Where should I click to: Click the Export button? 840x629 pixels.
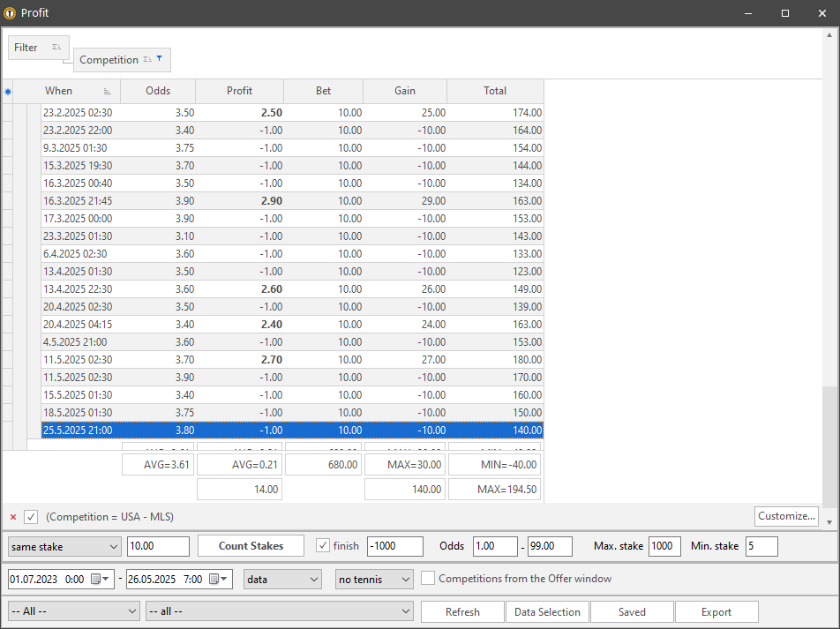pos(716,611)
